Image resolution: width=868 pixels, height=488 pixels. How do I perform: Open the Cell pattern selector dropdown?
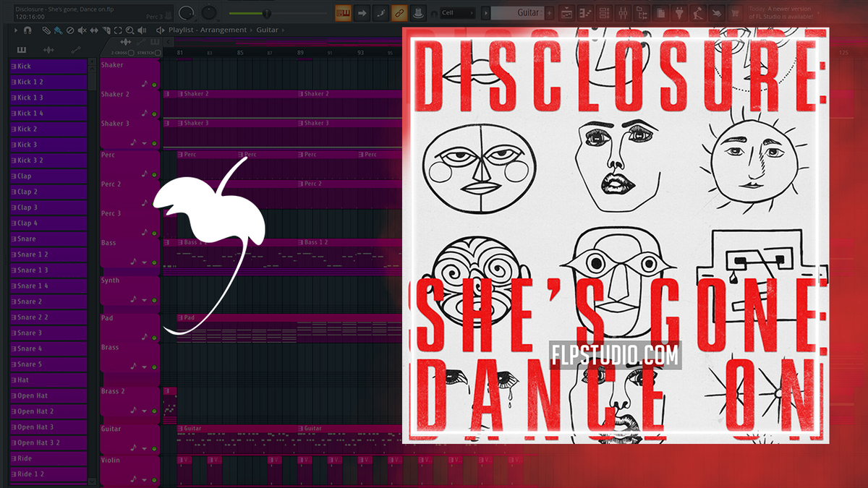458,12
